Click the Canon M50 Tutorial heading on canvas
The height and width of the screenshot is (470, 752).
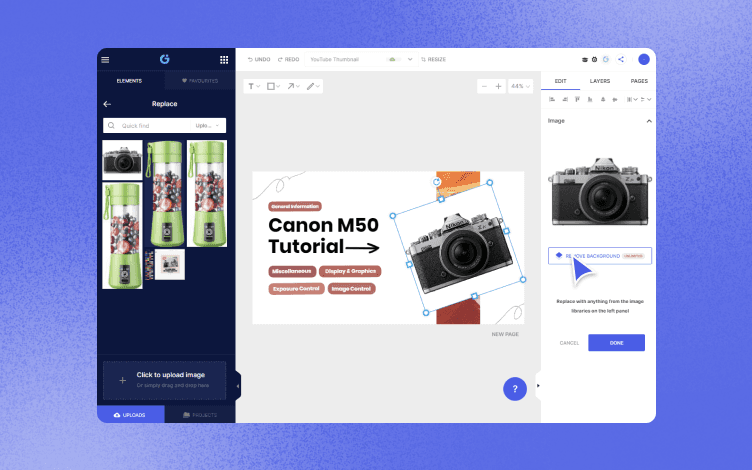(x=324, y=235)
